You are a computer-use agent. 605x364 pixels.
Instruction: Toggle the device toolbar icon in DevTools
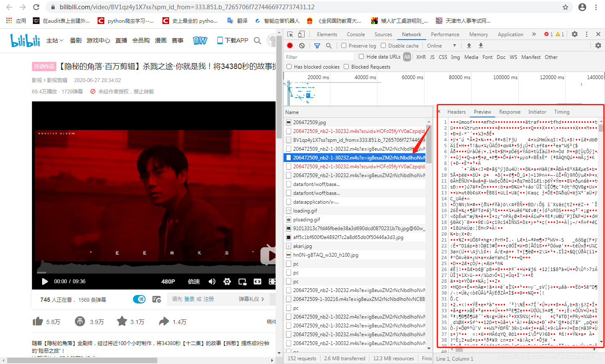[301, 34]
